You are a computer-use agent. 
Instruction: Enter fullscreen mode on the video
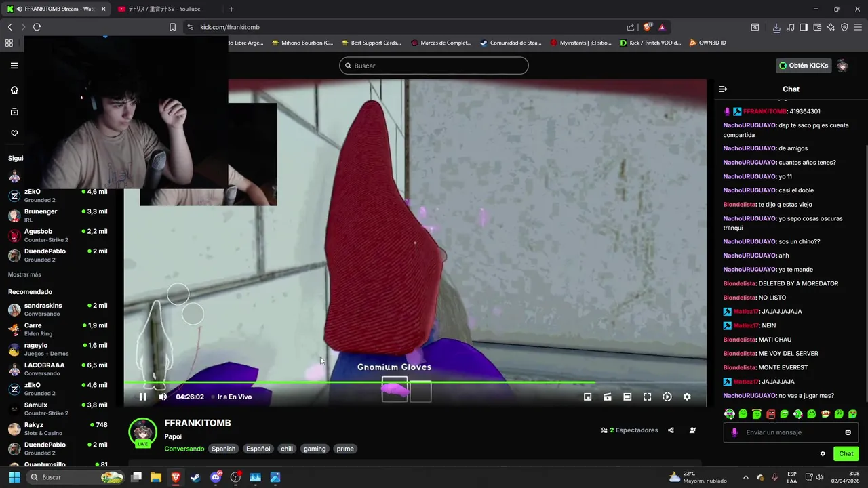click(x=647, y=396)
